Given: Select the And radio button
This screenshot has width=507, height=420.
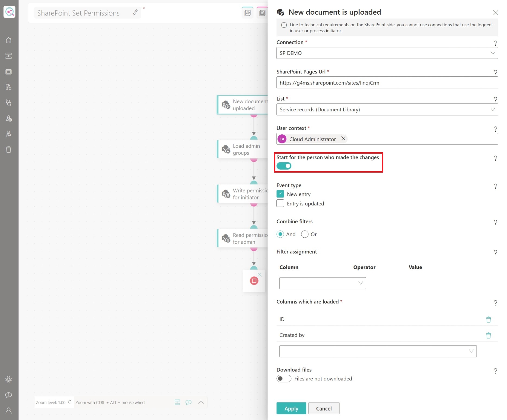Looking at the screenshot, I should 280,234.
